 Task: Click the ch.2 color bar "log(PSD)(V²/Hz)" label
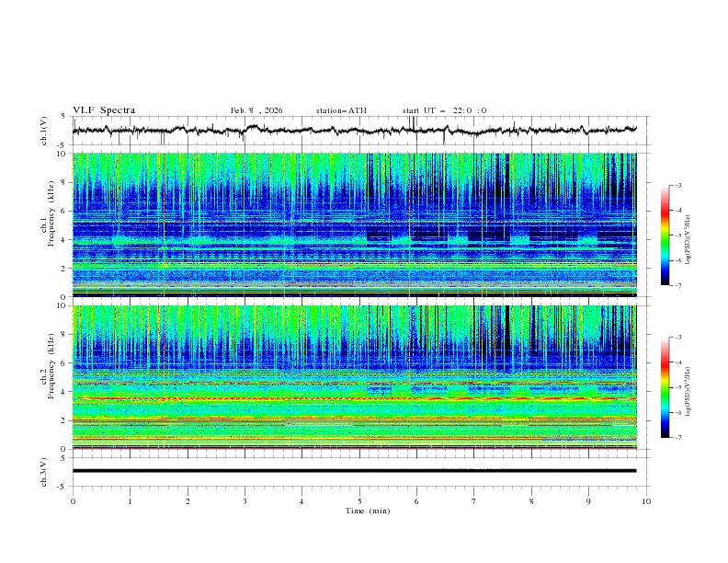pos(688,392)
